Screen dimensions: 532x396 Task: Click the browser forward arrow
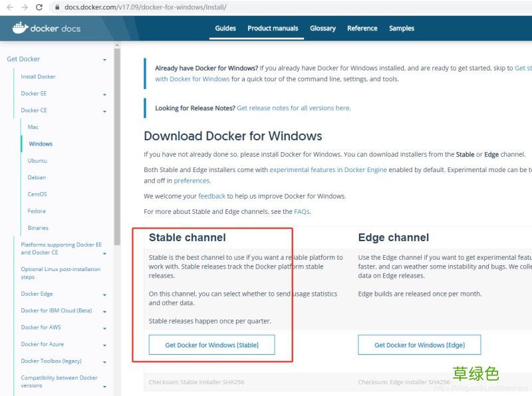pyautogui.click(x=25, y=8)
